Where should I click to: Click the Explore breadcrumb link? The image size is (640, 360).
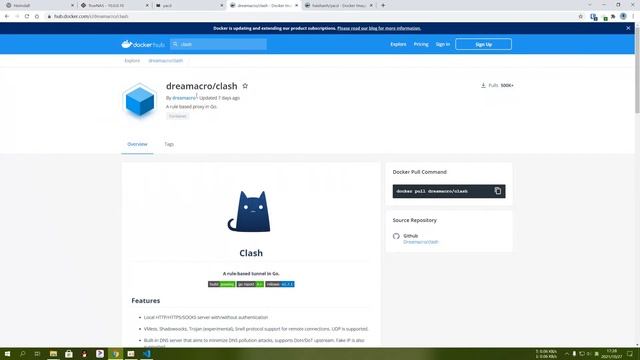coord(132,60)
